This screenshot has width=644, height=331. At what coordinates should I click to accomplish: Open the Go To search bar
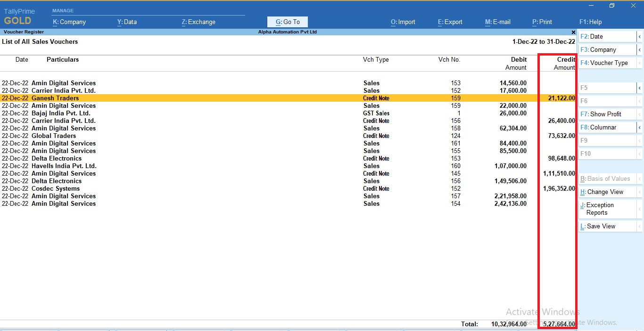coord(287,22)
